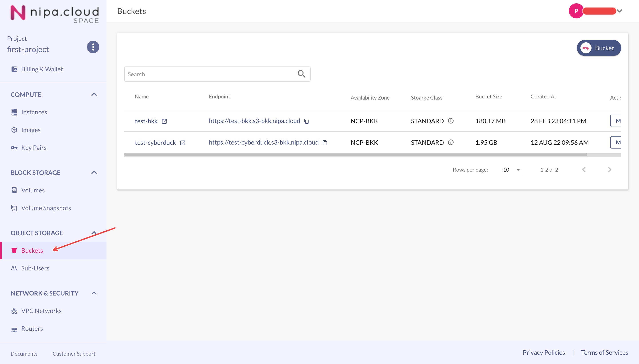The image size is (639, 364).
Task: Open Sub-Users sidebar item
Action: [x=35, y=268]
